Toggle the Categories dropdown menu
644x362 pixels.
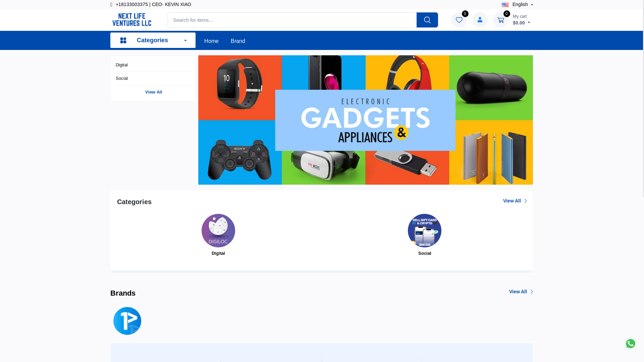coord(153,40)
